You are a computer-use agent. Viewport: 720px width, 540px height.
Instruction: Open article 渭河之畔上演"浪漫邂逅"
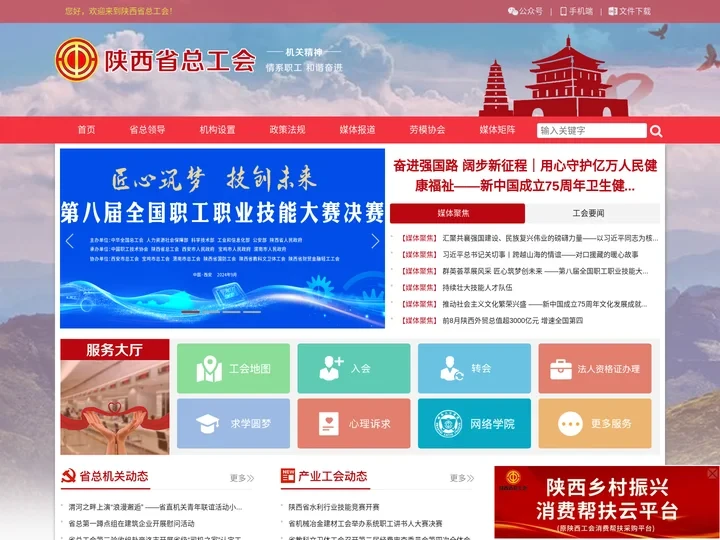click(x=155, y=507)
